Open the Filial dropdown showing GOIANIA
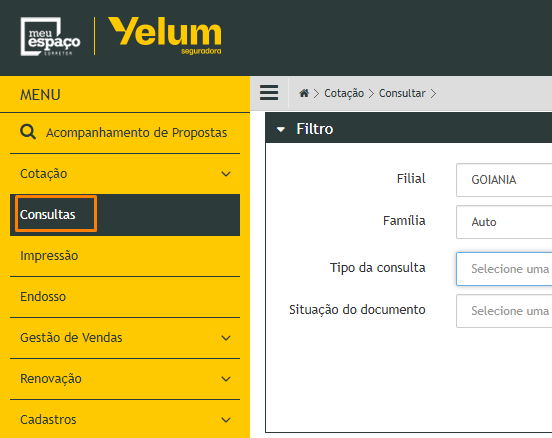 (x=504, y=180)
